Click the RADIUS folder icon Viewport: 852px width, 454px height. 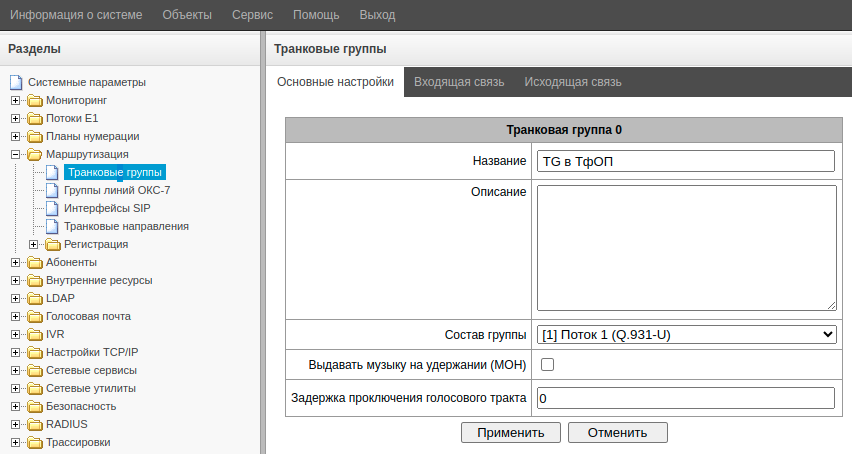(x=35, y=425)
